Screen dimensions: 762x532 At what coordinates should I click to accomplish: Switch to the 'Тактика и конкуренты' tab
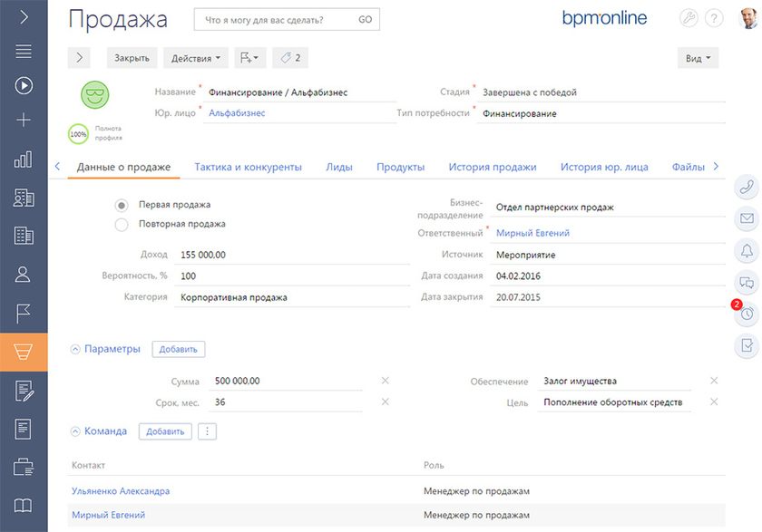tap(248, 167)
